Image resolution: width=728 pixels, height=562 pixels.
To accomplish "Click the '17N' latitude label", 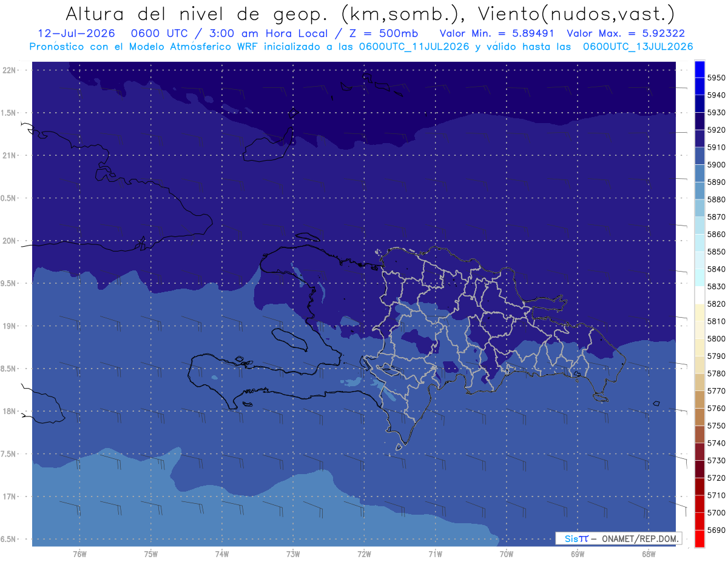I will (10, 497).
